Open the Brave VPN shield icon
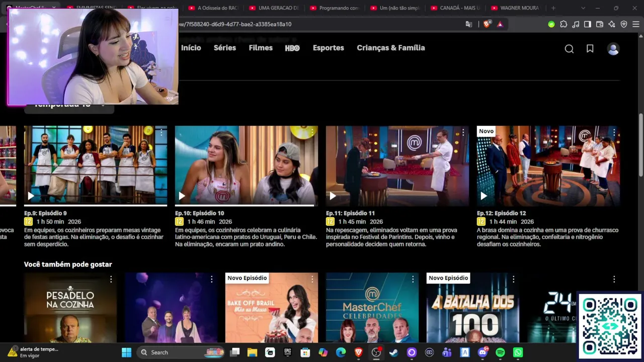The height and width of the screenshot is (362, 644). 624,24
